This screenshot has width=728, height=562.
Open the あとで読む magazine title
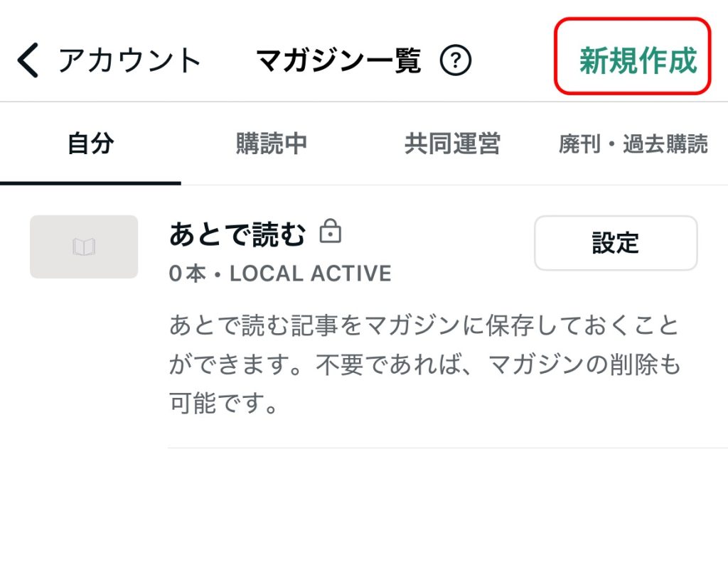pos(237,234)
